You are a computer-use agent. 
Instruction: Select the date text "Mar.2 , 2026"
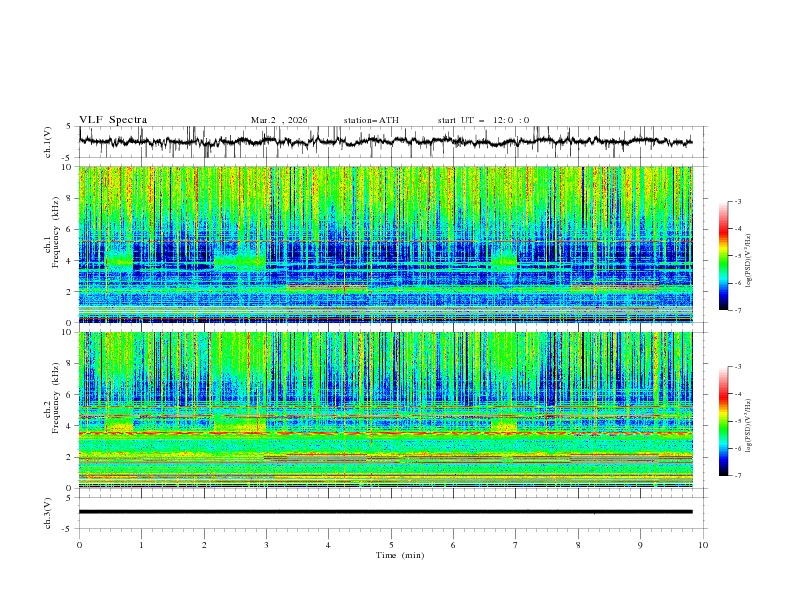pyautogui.click(x=279, y=120)
